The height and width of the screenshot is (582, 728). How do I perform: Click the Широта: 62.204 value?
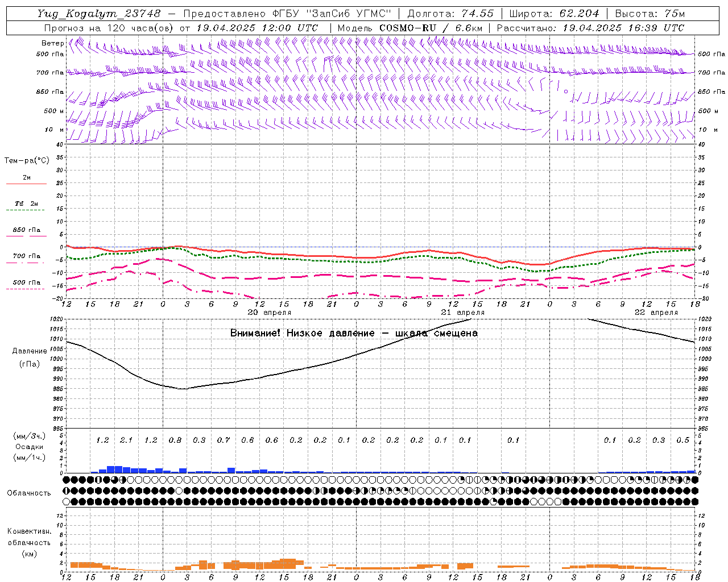point(554,14)
